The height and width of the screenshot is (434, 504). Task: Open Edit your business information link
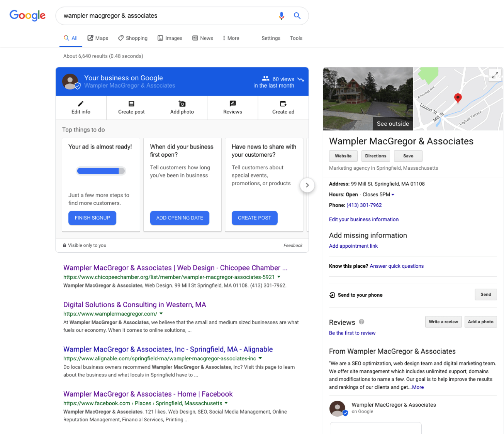[364, 219]
